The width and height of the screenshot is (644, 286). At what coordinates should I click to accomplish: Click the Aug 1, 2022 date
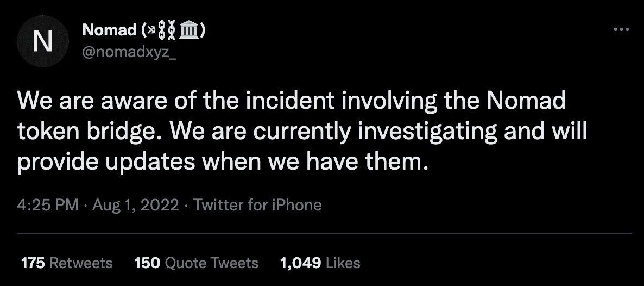click(135, 205)
